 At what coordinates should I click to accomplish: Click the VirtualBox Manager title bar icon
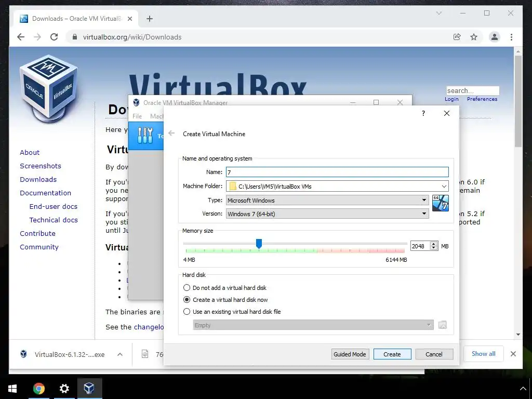click(136, 102)
